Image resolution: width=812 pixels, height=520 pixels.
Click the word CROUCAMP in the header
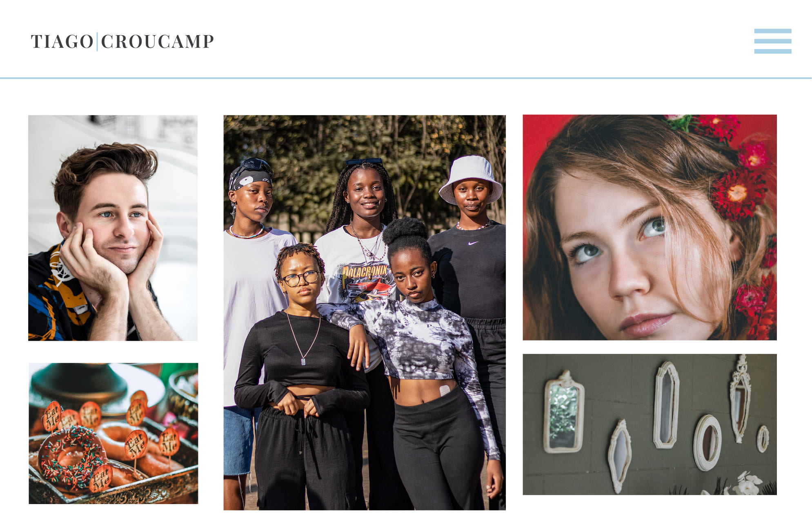158,42
